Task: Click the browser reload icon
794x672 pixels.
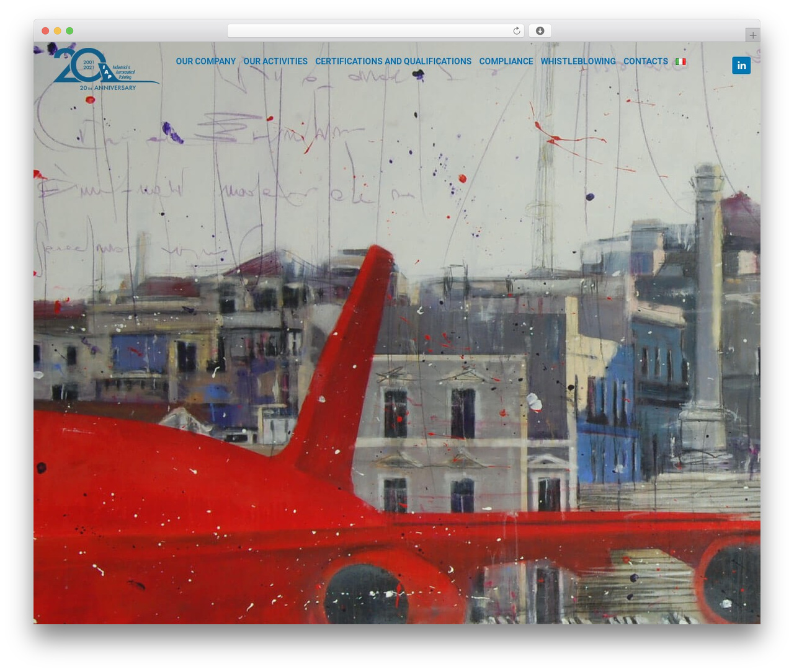Action: (x=517, y=31)
